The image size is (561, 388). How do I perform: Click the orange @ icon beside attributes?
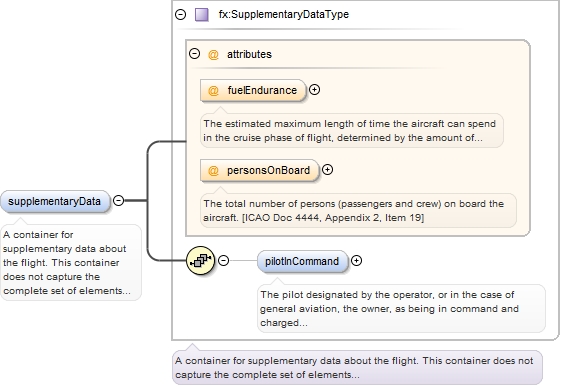coord(213,55)
